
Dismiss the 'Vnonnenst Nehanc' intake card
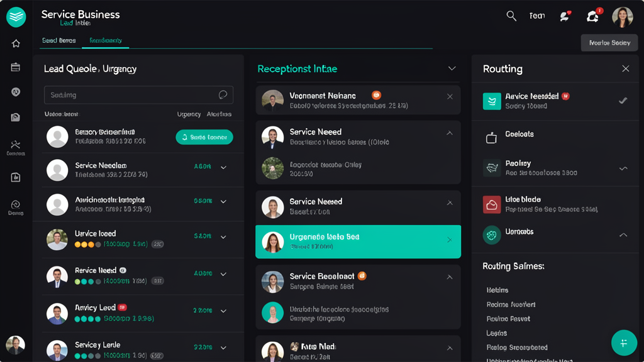[450, 97]
